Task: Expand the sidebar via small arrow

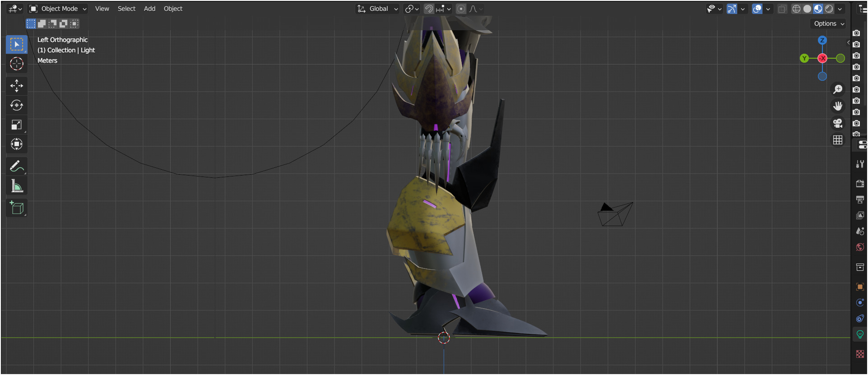Action: tap(848, 43)
